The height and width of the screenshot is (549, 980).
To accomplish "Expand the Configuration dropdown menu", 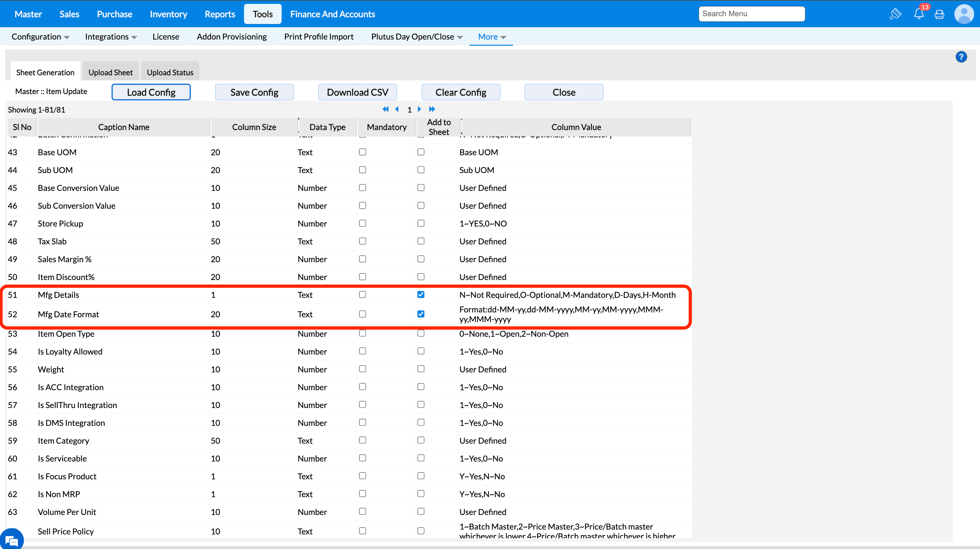I will (40, 37).
